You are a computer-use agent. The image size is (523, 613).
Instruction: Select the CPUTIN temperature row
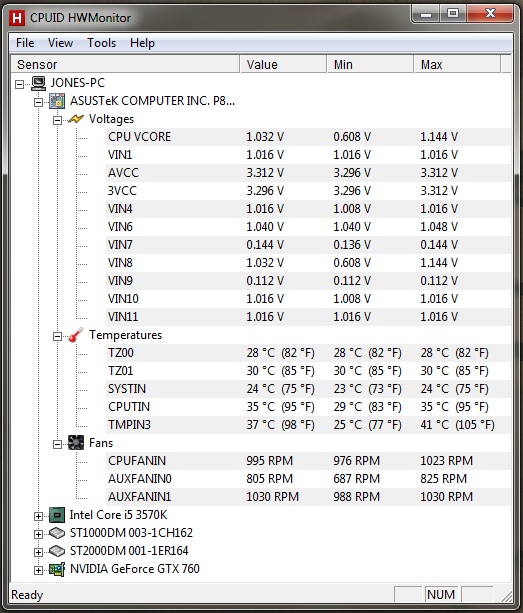point(308,407)
